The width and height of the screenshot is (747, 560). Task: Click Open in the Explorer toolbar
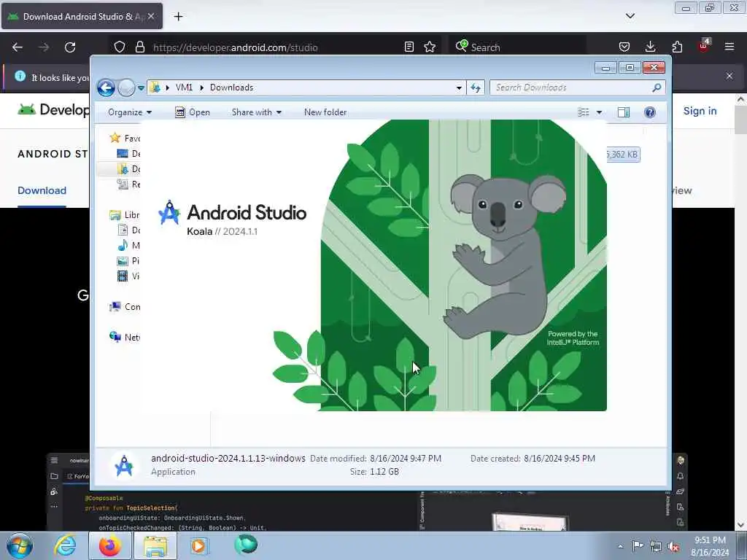click(x=193, y=112)
